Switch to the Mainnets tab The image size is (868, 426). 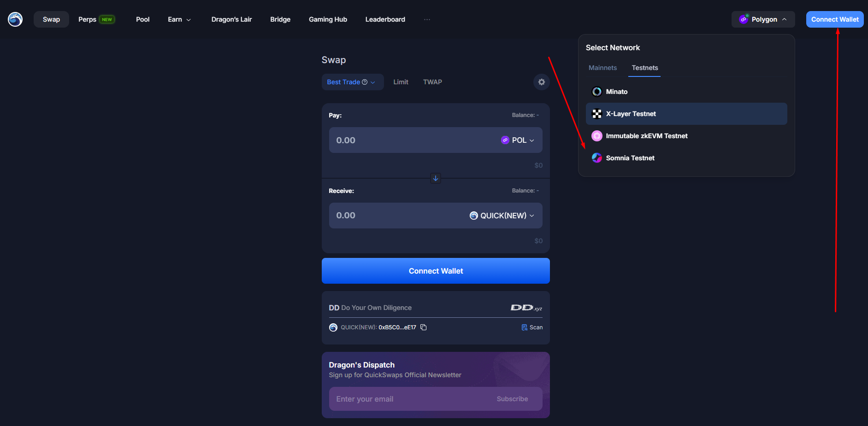(x=602, y=68)
